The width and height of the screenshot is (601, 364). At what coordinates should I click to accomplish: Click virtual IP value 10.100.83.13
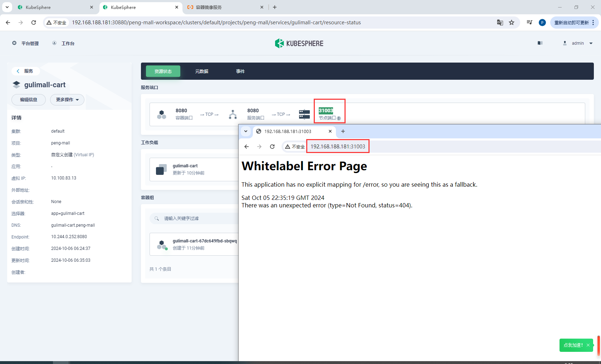64,178
